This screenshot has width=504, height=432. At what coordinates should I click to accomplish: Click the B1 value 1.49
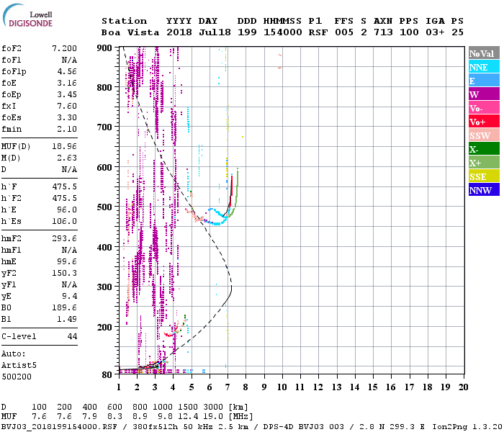67,319
